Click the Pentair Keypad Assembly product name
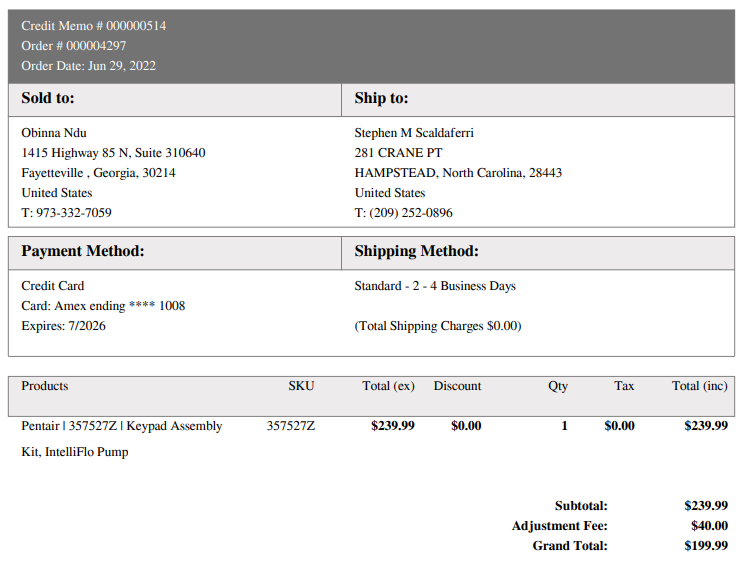Image resolution: width=744 pixels, height=577 pixels. coord(121,438)
